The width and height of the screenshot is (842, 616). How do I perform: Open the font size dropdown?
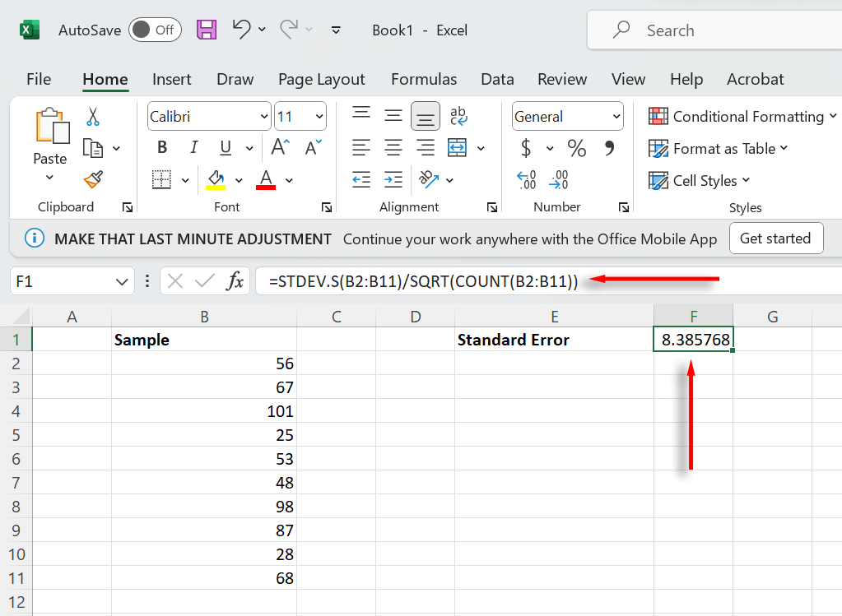tap(300, 116)
